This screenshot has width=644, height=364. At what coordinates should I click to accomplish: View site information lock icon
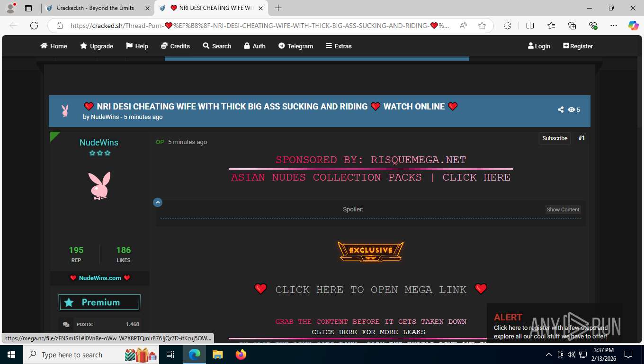click(60, 26)
